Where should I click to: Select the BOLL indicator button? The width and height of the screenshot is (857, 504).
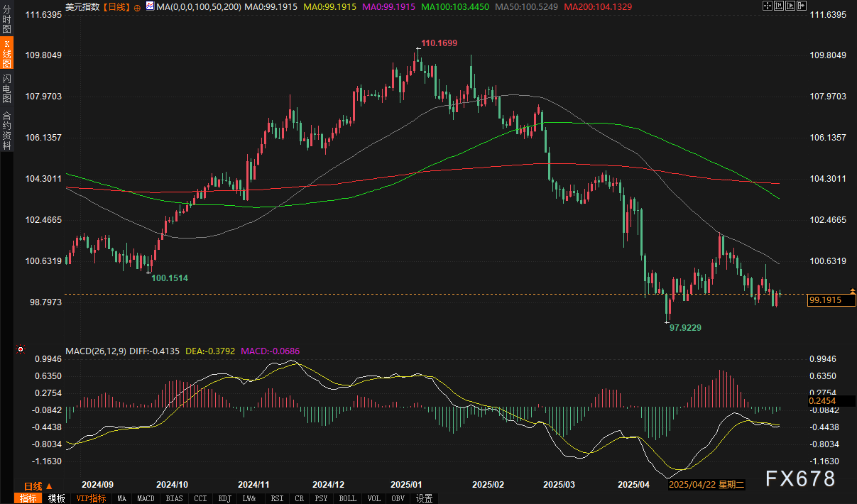pos(347,498)
